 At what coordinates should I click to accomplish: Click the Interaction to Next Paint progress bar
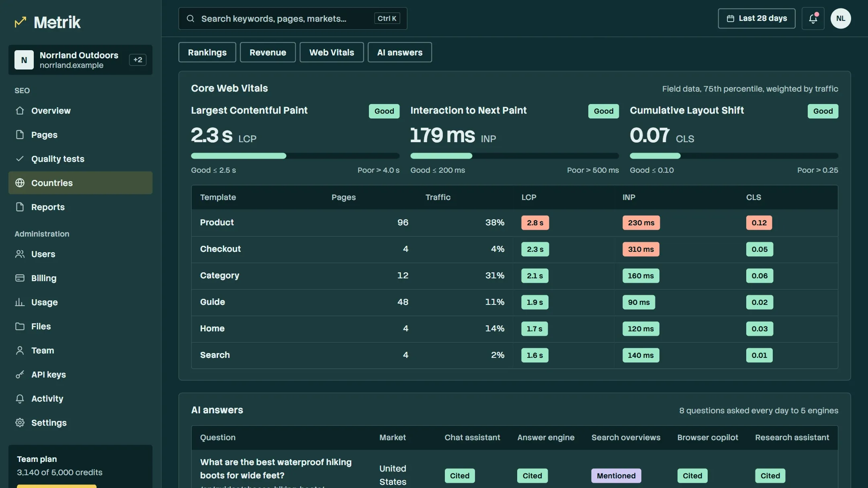click(x=514, y=156)
